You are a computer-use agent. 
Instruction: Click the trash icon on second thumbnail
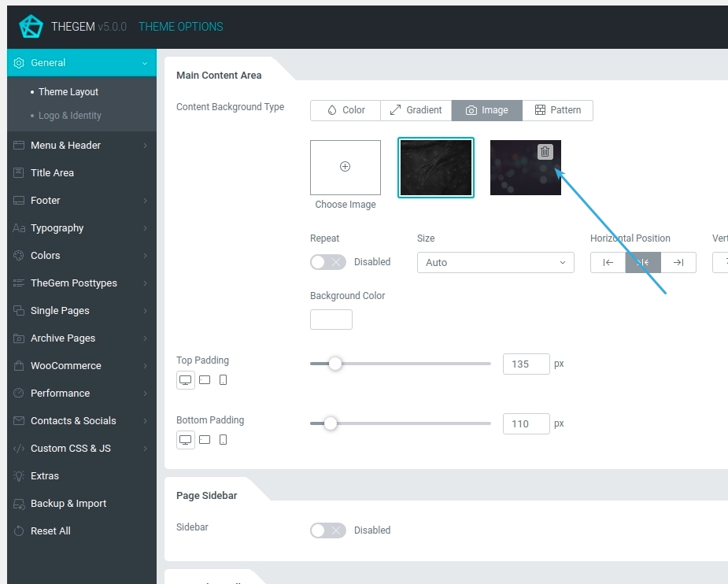pyautogui.click(x=545, y=152)
